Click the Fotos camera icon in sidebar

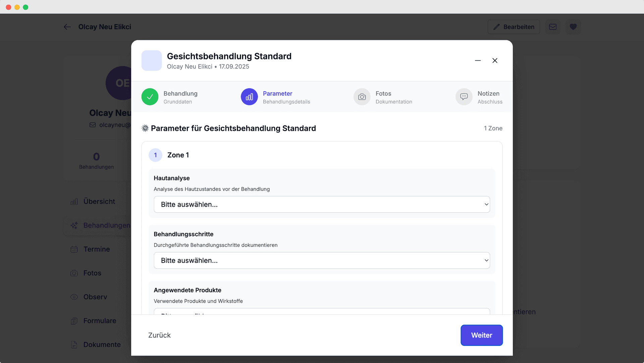pyautogui.click(x=74, y=273)
